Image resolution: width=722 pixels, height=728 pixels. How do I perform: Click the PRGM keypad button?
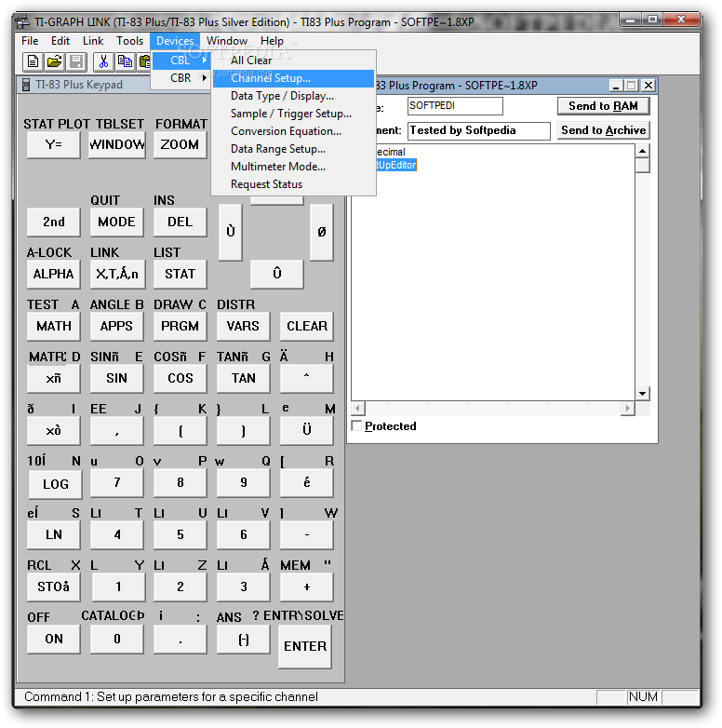[x=180, y=326]
